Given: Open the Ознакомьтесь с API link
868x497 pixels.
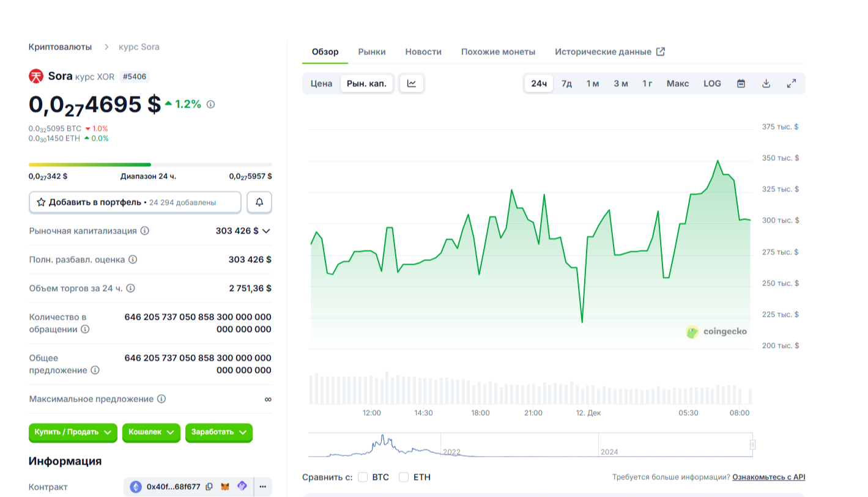Looking at the screenshot, I should pyautogui.click(x=768, y=477).
